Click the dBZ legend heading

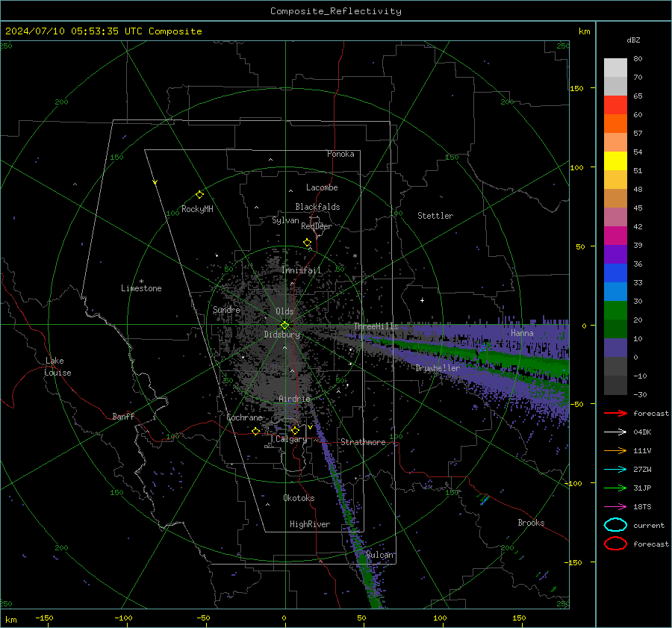633,40
